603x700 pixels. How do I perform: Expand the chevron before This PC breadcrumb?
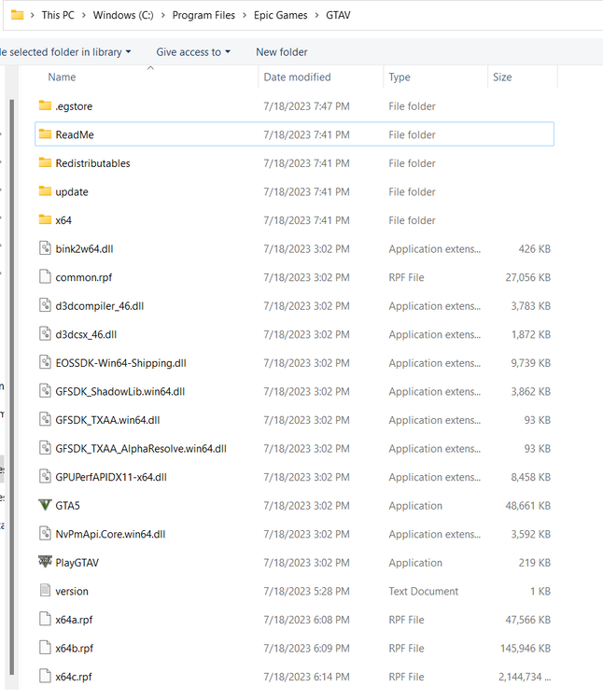coord(33,15)
